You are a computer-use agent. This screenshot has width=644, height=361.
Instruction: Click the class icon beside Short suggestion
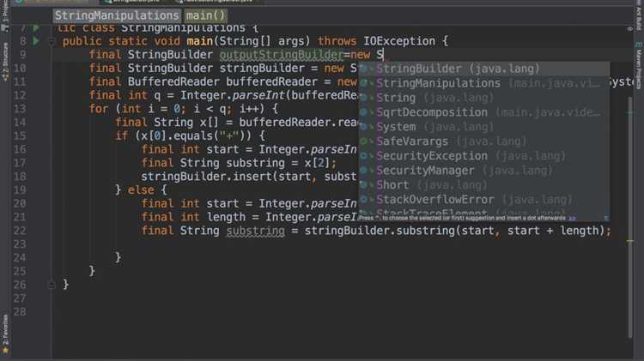click(x=364, y=185)
